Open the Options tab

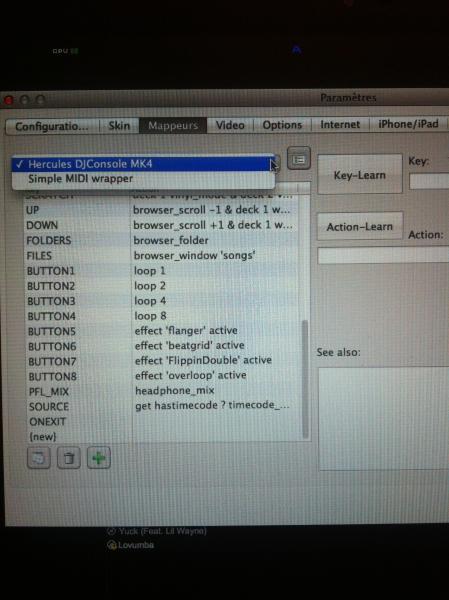[x=282, y=125]
